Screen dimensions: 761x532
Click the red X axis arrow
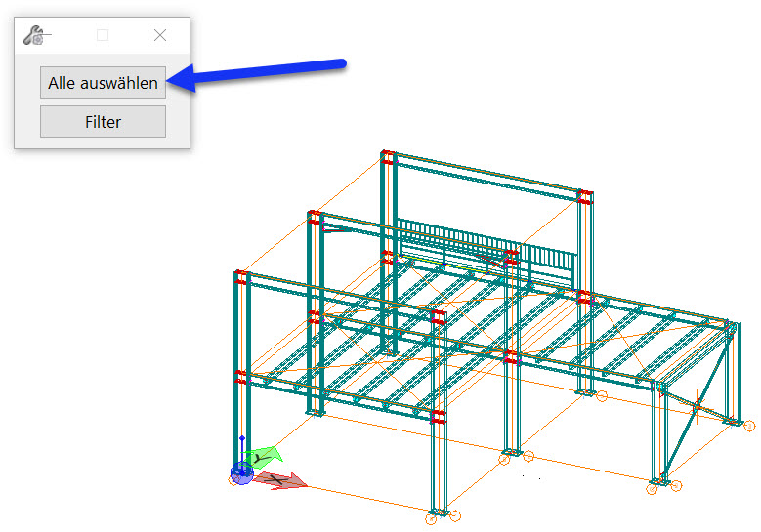pyautogui.click(x=280, y=480)
